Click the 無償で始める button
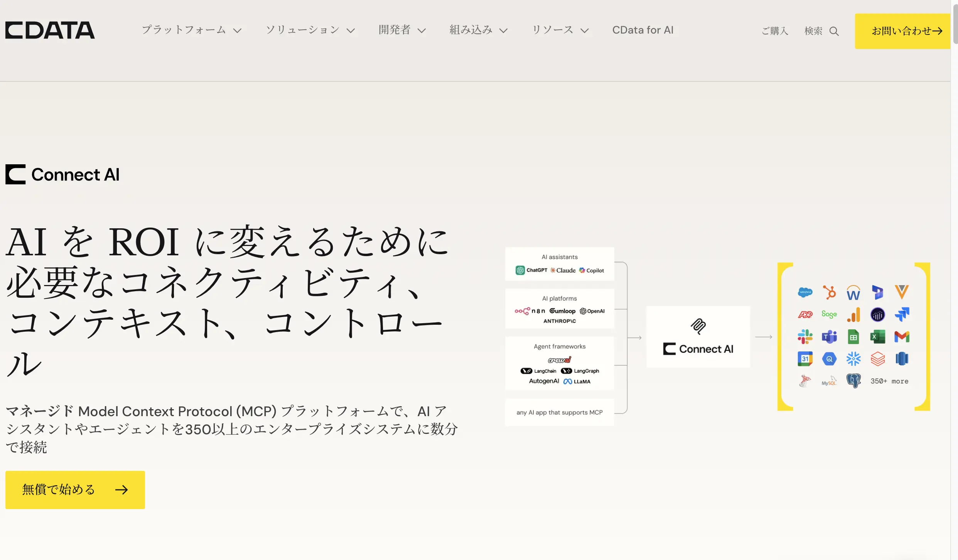The width and height of the screenshot is (958, 560). (x=75, y=490)
